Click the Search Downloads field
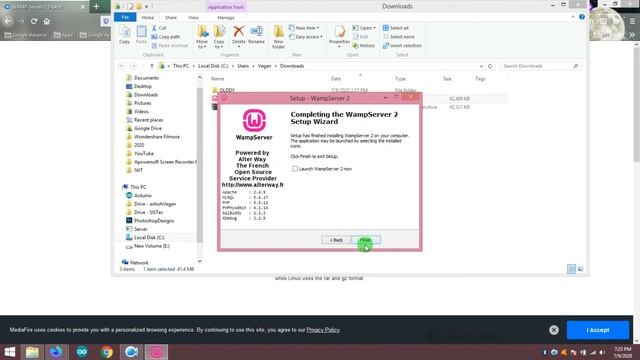 540,66
